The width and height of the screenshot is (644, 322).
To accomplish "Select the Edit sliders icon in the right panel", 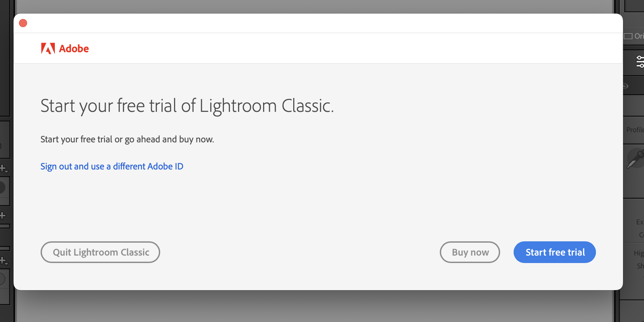I will (x=640, y=62).
